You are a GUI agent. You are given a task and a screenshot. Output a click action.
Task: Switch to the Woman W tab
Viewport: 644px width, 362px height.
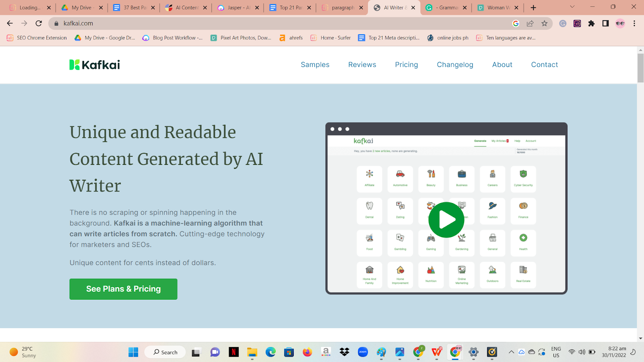point(498,8)
